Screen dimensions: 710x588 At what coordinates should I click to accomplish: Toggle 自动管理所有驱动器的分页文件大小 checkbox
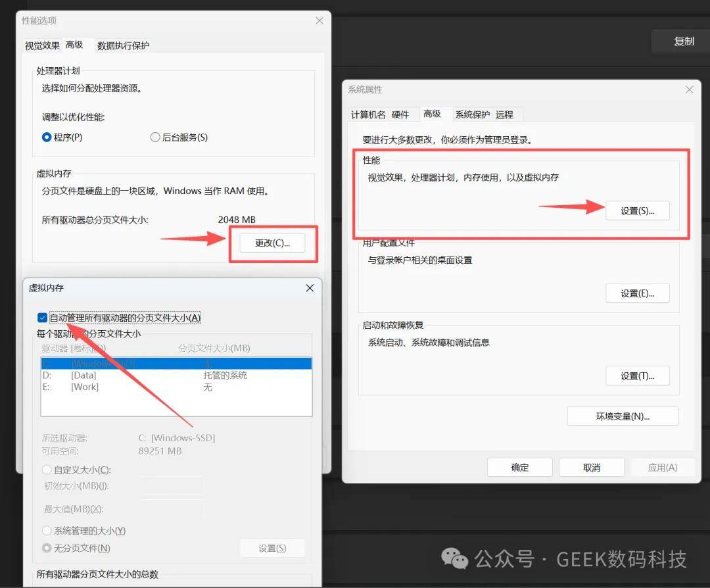pos(43,318)
